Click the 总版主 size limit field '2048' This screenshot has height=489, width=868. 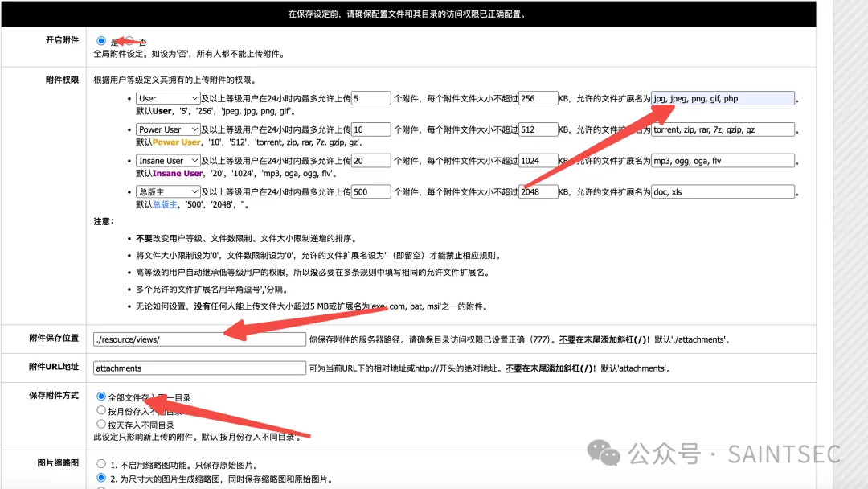pos(538,192)
